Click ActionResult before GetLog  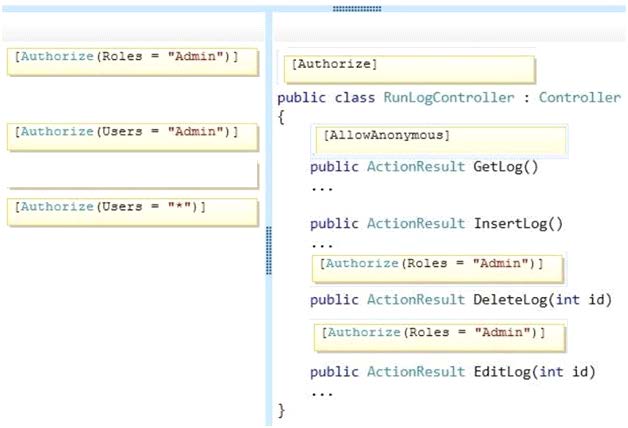tap(416, 166)
